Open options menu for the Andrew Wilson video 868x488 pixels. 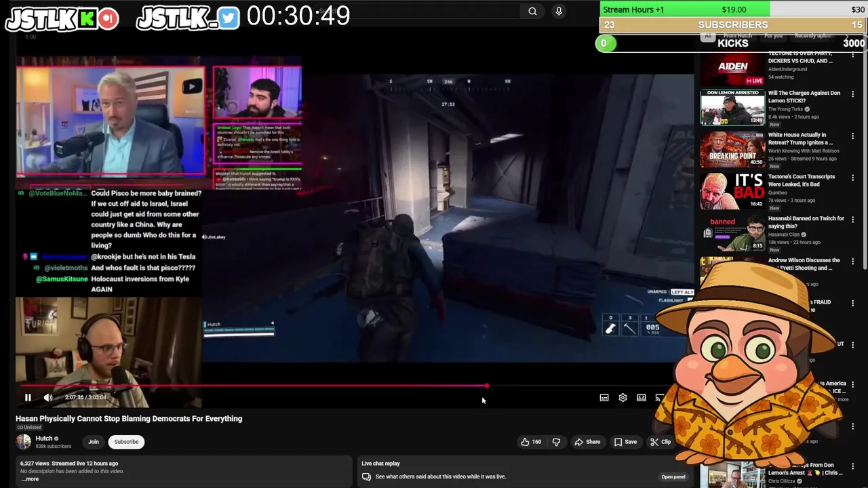[852, 262]
